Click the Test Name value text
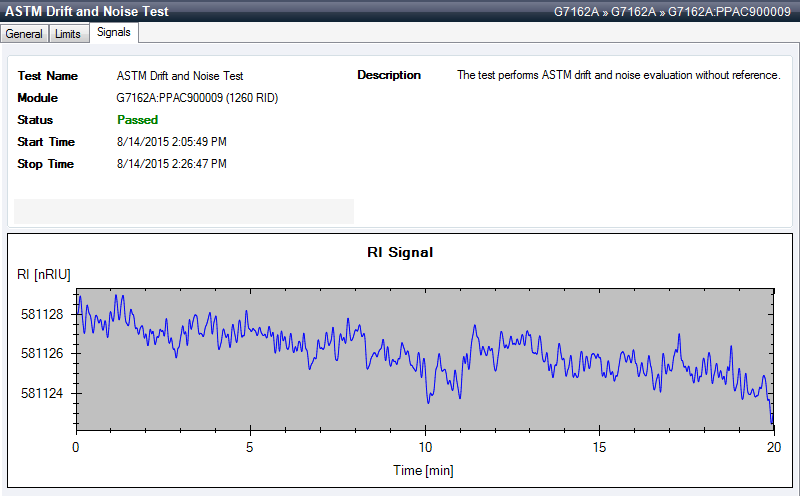This screenshot has height=496, width=800. (x=179, y=76)
